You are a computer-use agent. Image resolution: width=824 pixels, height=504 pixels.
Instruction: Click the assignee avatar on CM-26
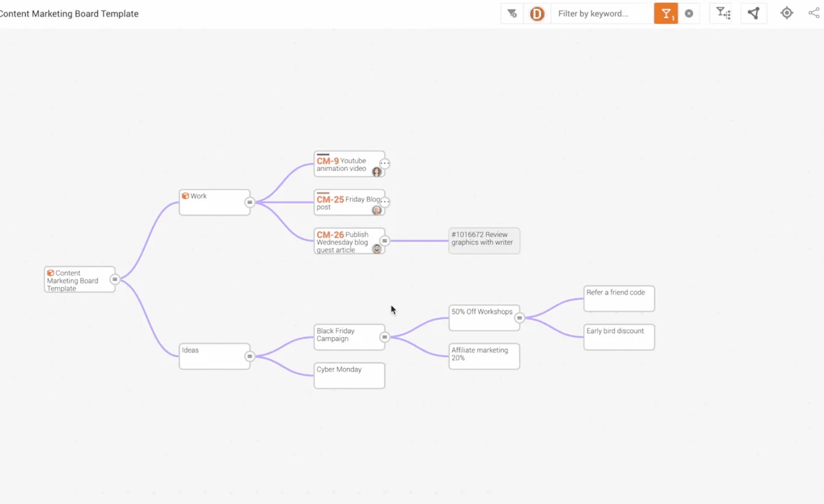click(377, 249)
